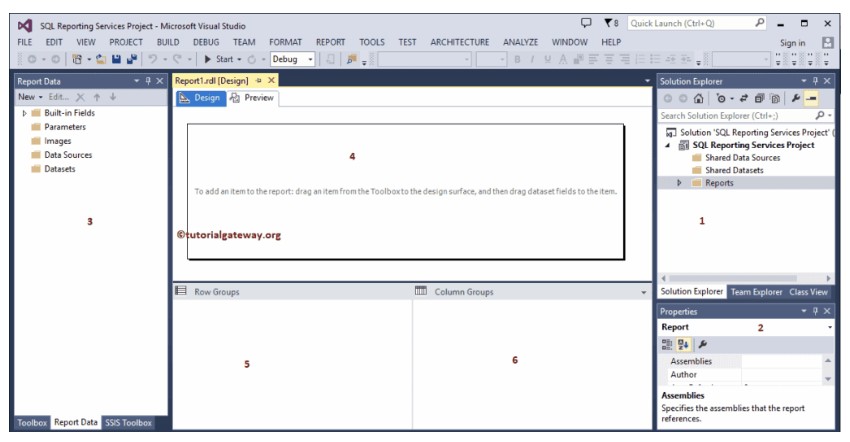This screenshot has height=442, width=850.
Task: Expand the Built-in Fields node
Action: pyautogui.click(x=24, y=113)
